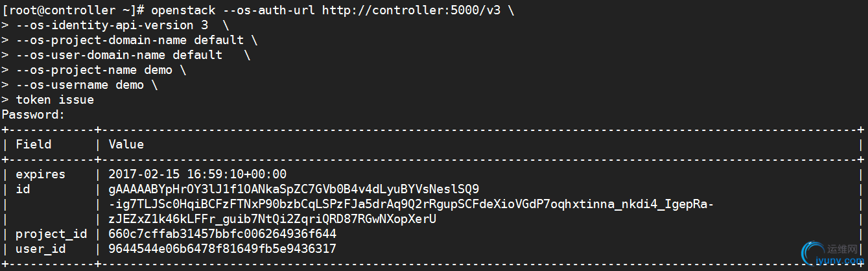The height and width of the screenshot is (271, 868).
Task: Click the user ID value 9644544e06b6478f…
Action: click(222, 248)
